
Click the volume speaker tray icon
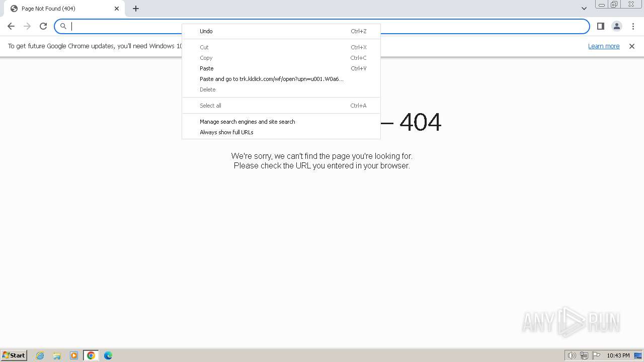(x=572, y=355)
